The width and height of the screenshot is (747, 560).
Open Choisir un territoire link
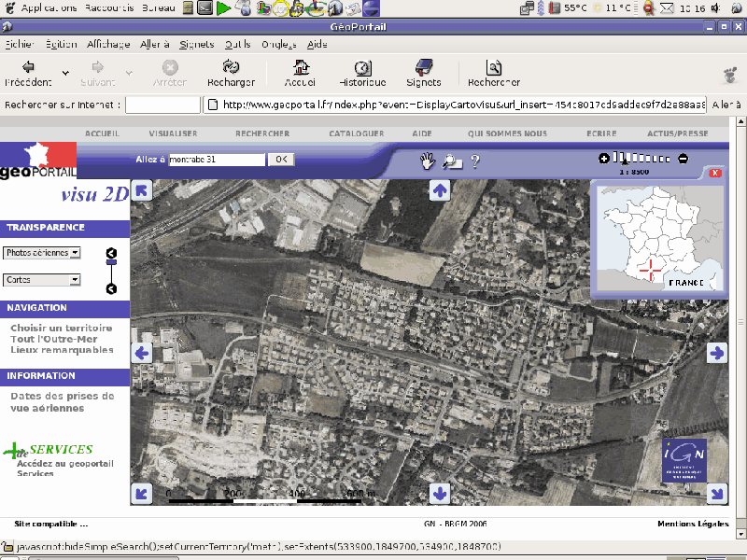[x=62, y=328]
